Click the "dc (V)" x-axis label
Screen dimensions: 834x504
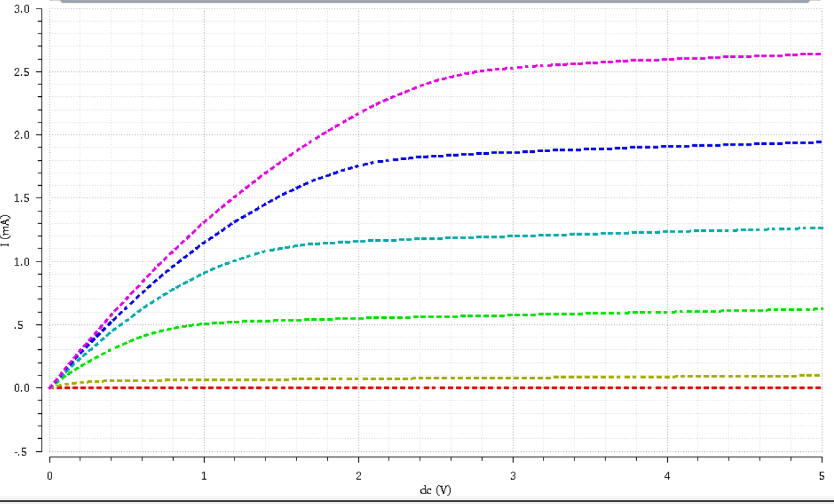[x=435, y=490]
